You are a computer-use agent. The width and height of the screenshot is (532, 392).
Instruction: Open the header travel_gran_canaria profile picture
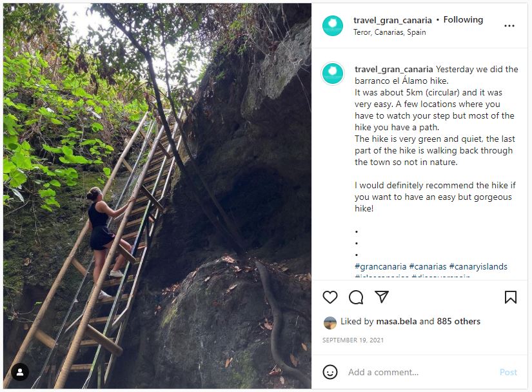333,26
